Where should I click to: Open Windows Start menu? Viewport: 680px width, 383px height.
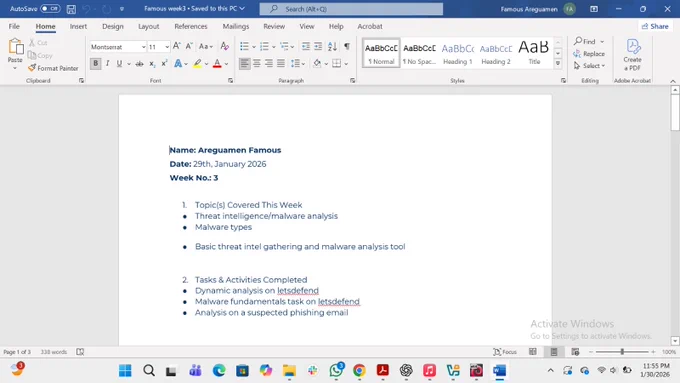point(125,370)
